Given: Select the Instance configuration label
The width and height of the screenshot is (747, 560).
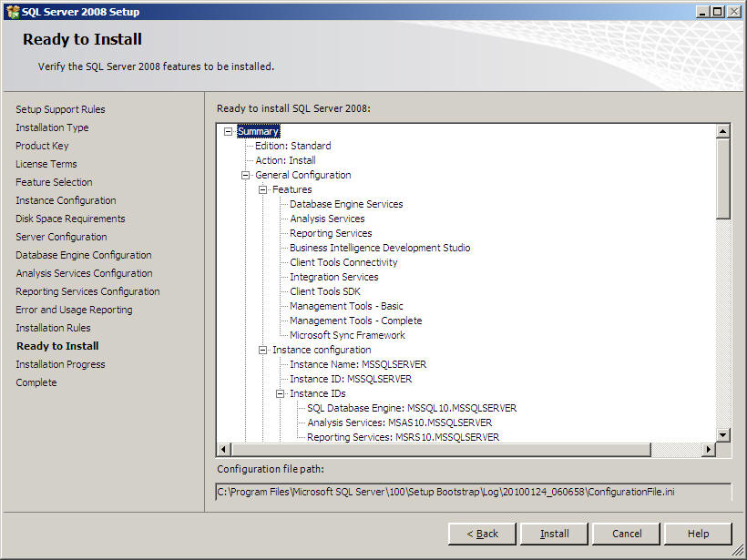Looking at the screenshot, I should click(322, 350).
